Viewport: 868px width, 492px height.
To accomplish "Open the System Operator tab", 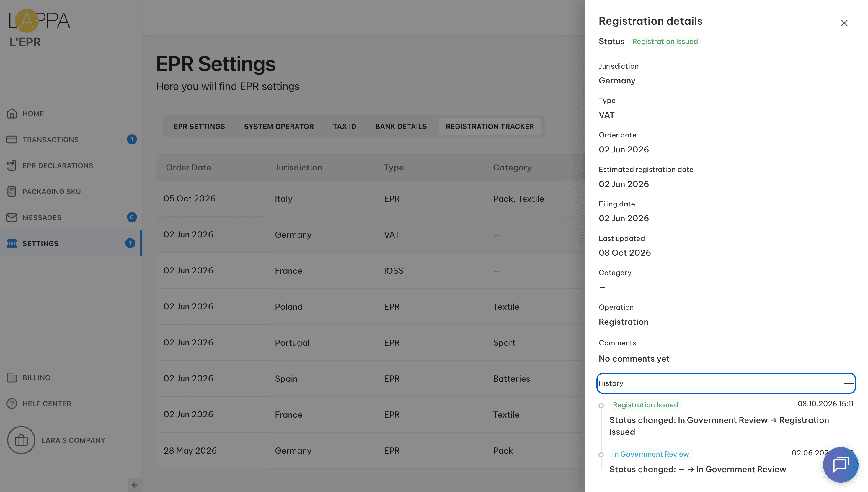I will [279, 126].
